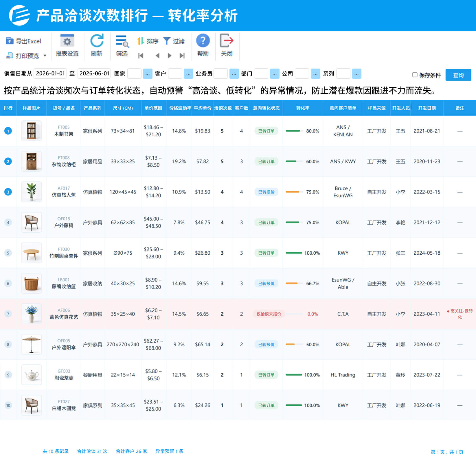Click the 转化率 column header

[303, 108]
